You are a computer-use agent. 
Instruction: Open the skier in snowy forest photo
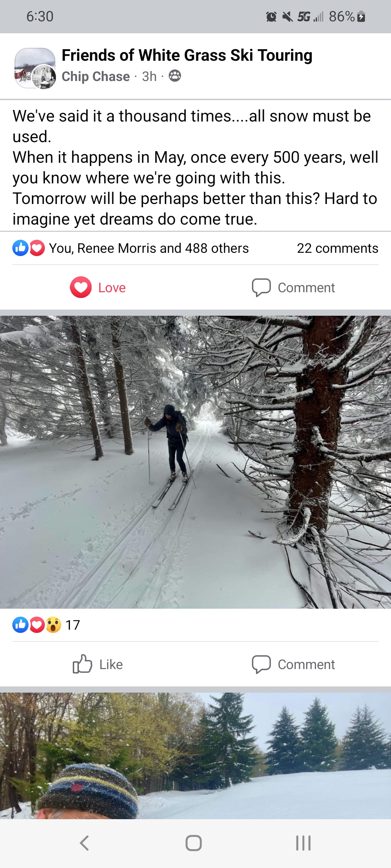pos(195,462)
